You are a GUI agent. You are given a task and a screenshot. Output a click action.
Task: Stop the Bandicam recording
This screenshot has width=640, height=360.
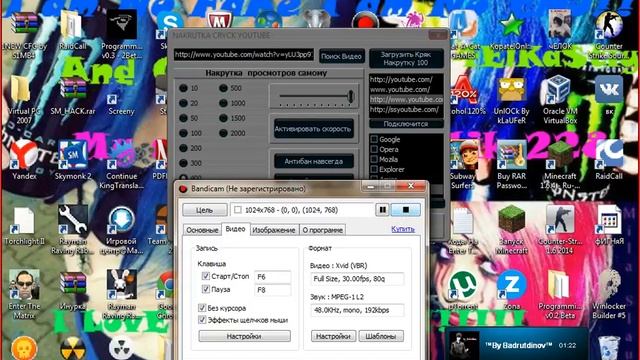coord(405,210)
